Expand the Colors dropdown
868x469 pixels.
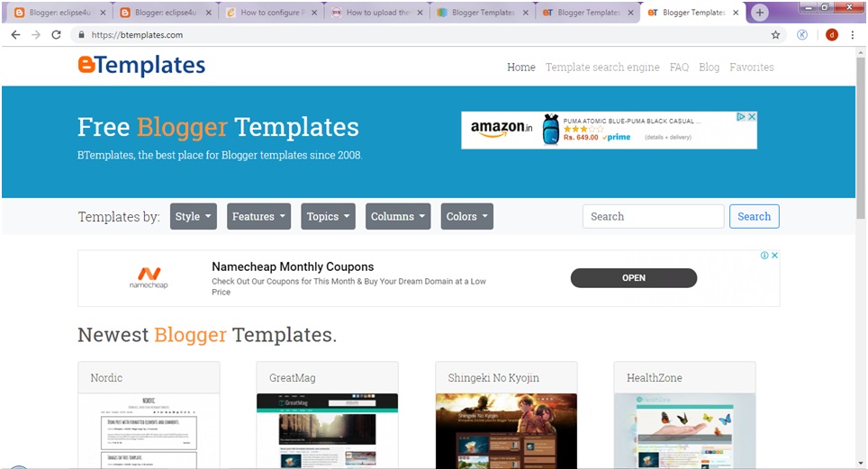pos(466,217)
